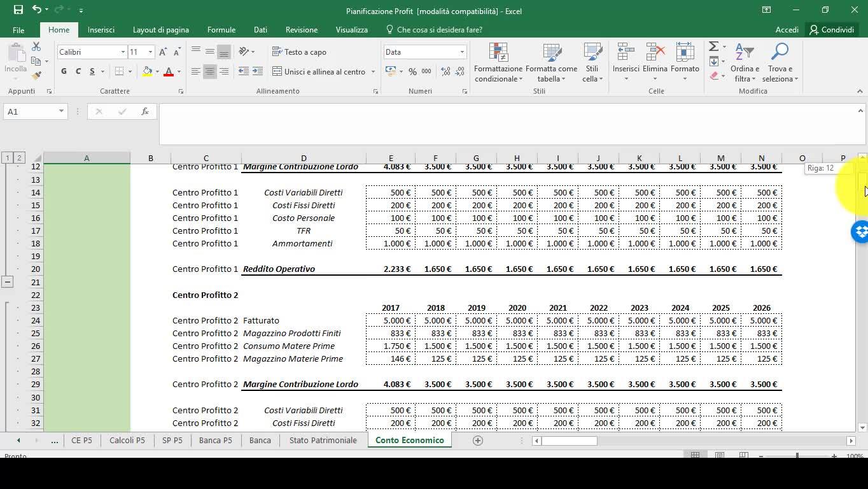Viewport: 868px width, 489px height.
Task: Activate the Format Painter brush
Action: (36, 75)
